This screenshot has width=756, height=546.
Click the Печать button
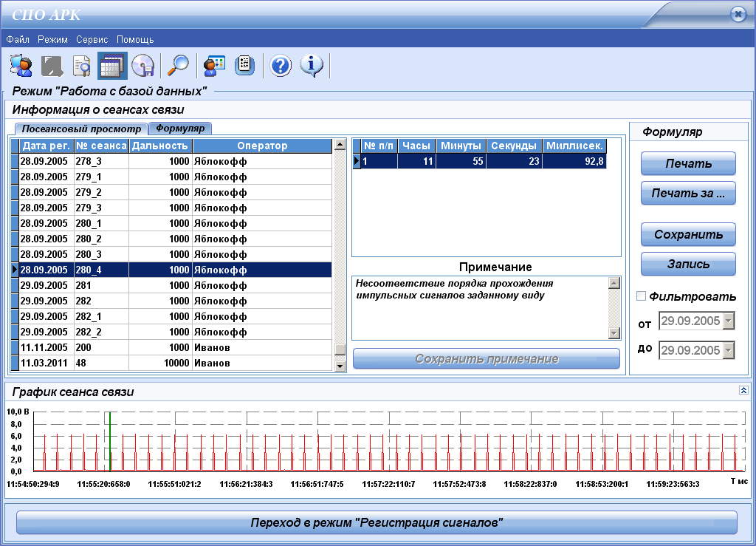(688, 163)
